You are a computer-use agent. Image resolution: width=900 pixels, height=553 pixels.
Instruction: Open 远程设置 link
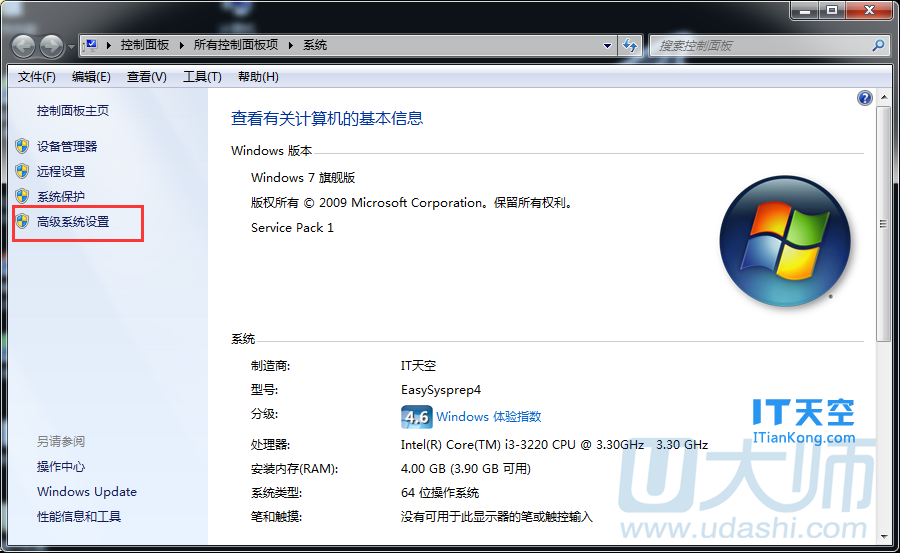pos(61,172)
